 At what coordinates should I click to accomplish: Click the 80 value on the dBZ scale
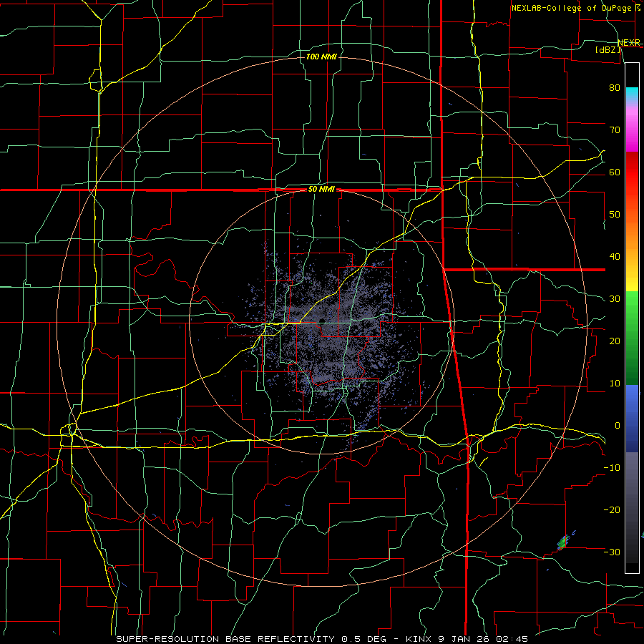615,87
